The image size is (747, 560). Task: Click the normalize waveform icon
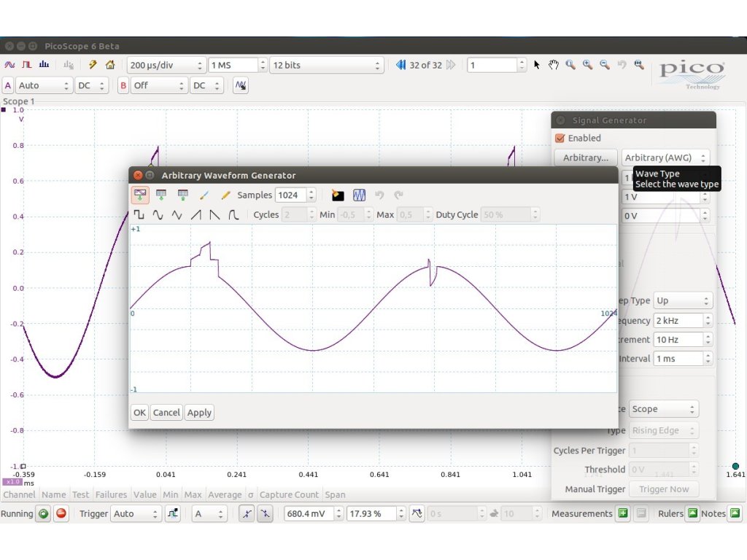(359, 195)
